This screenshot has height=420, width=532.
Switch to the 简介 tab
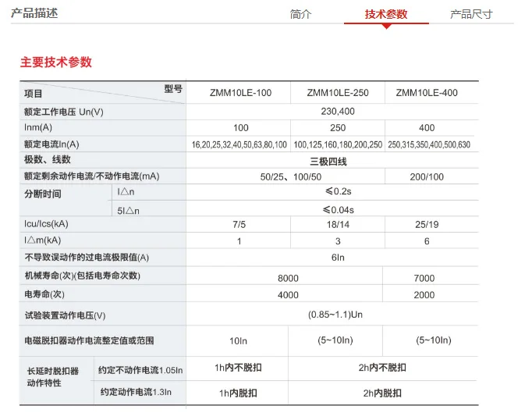tap(300, 14)
